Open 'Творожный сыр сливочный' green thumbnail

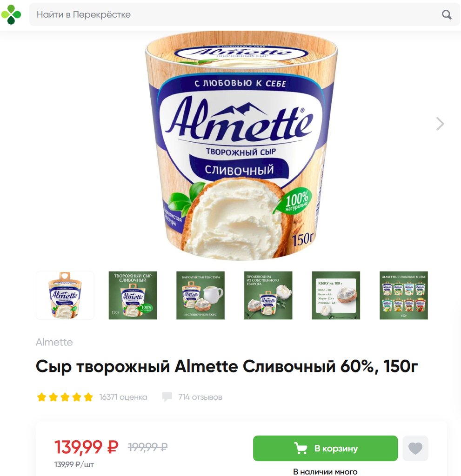click(133, 295)
